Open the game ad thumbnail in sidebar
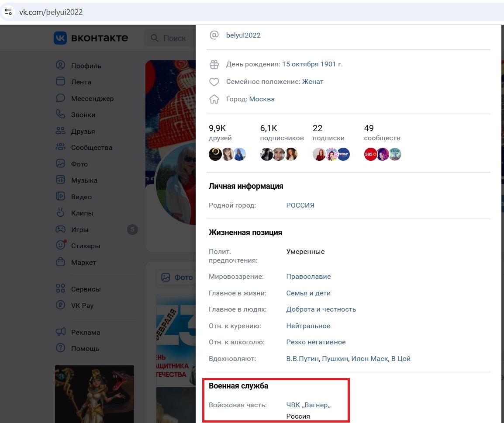Screen dimensions: 504x423 [94, 394]
